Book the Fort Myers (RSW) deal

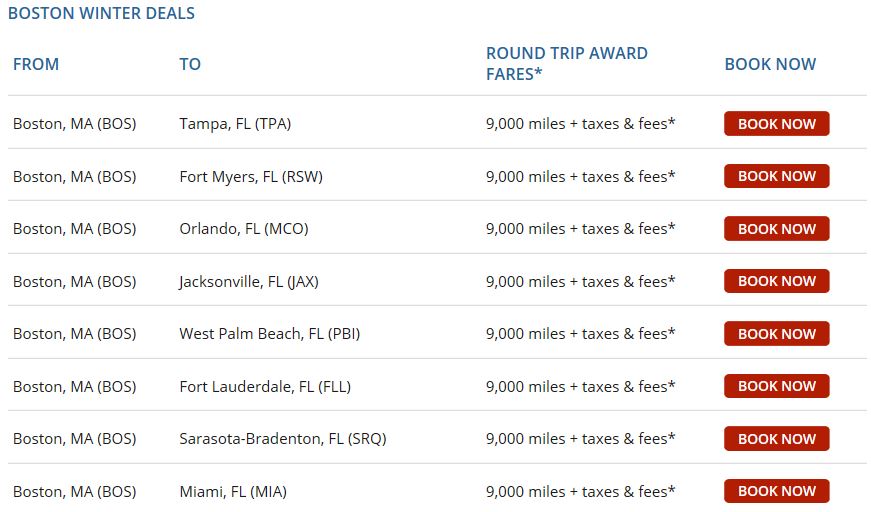(x=776, y=176)
